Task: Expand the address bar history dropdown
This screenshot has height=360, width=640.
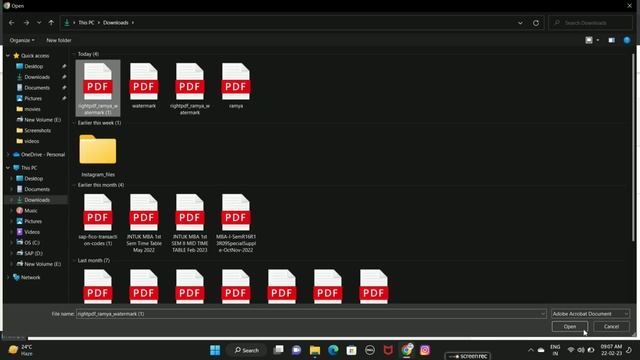Action: (520, 23)
